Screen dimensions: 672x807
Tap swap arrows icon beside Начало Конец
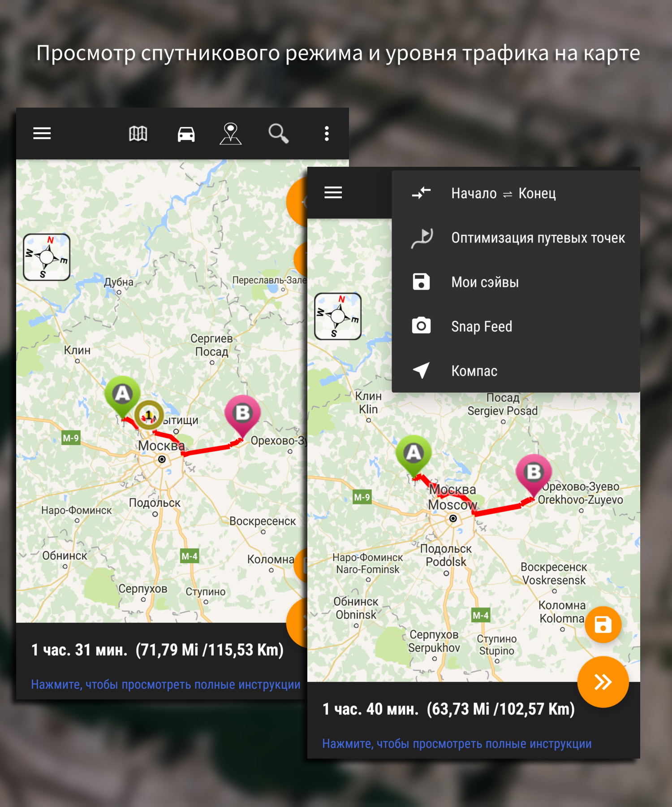[x=421, y=193]
